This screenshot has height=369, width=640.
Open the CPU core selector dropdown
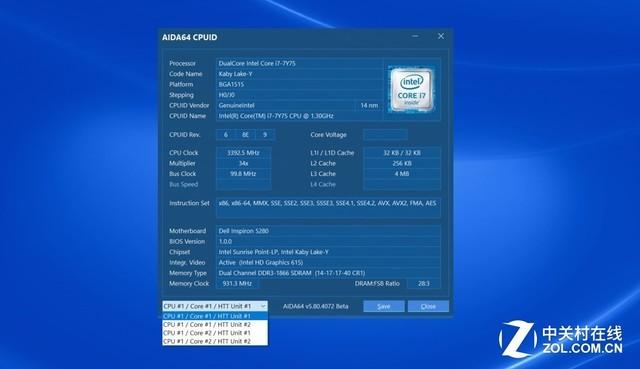click(x=215, y=306)
